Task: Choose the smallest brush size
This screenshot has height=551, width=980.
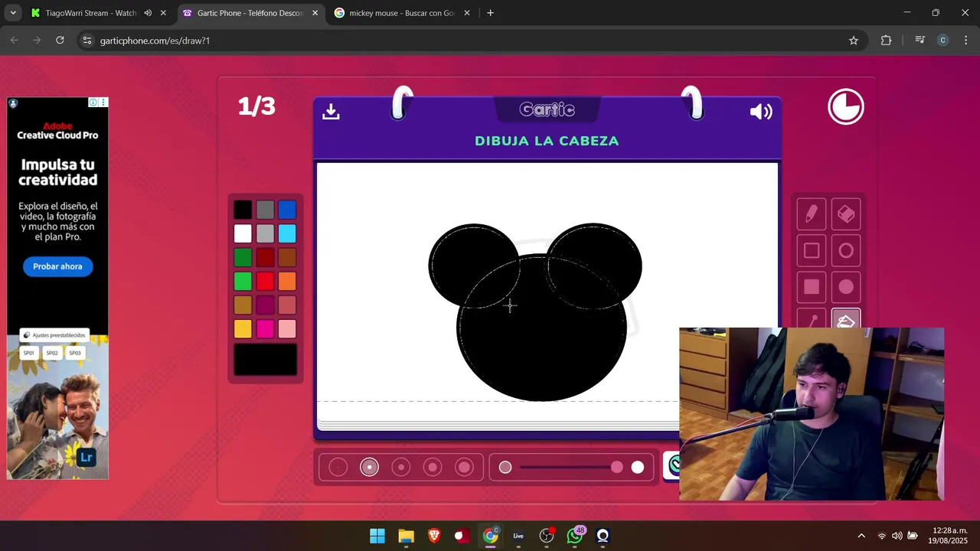Action: (338, 468)
